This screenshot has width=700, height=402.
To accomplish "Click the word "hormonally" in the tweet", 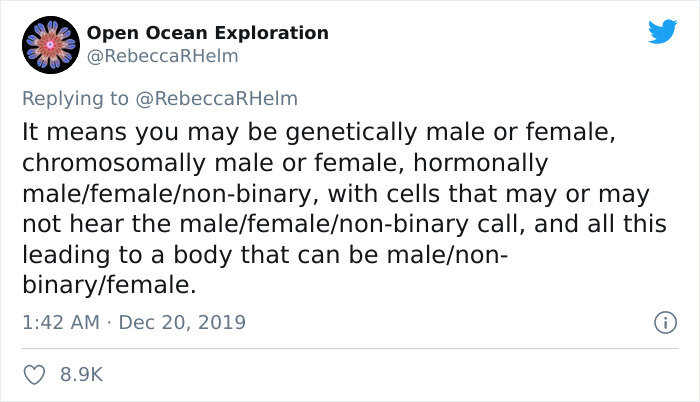I will point(480,163).
